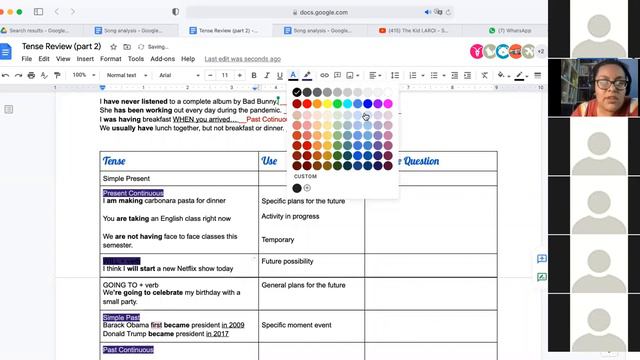The image size is (640, 360).
Task: Click the add comment toolbar icon
Action: [x=338, y=75]
